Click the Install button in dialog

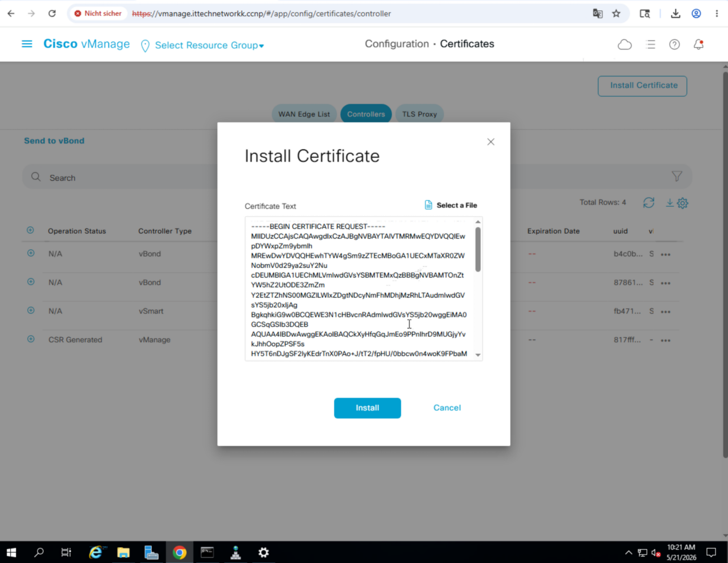(367, 408)
